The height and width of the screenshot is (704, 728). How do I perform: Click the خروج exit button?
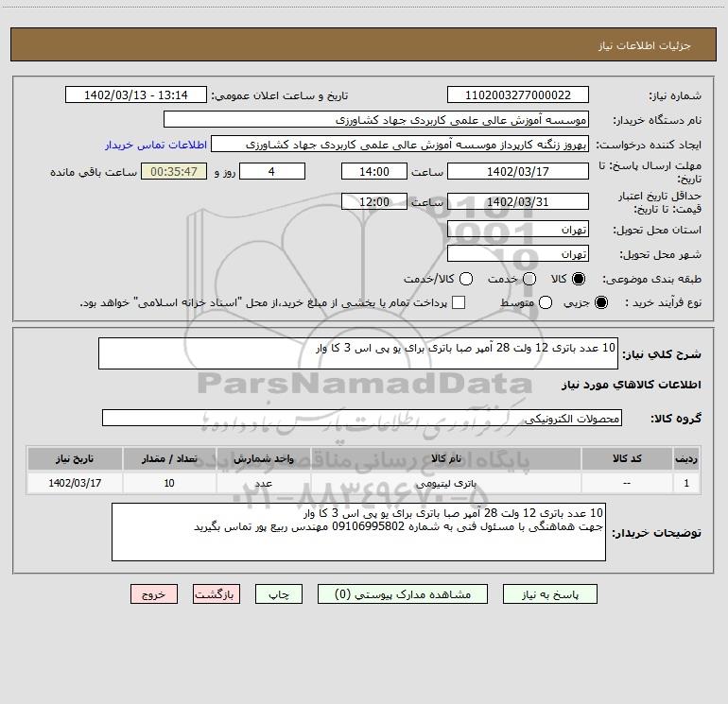[154, 594]
